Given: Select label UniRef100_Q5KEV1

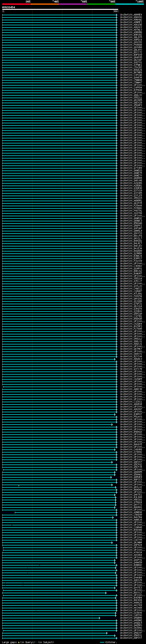Looking at the screenshot, I should coord(131,636).
